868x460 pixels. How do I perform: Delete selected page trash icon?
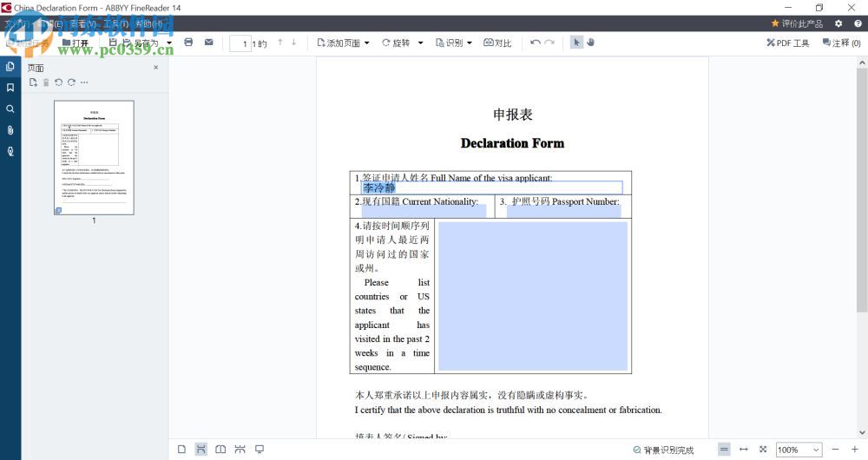(46, 82)
